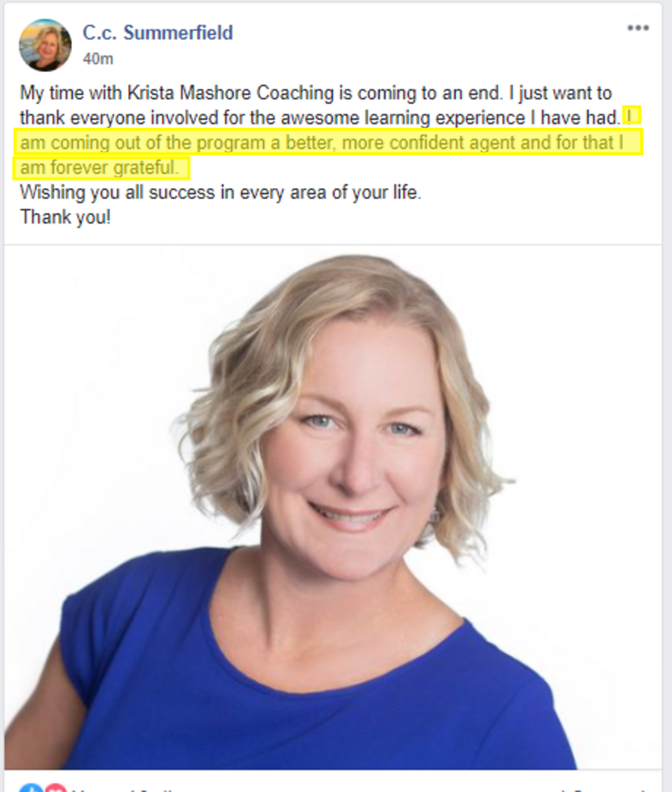The image size is (672, 792).
Task: Click the 'Thank you!' line
Action: (65, 216)
